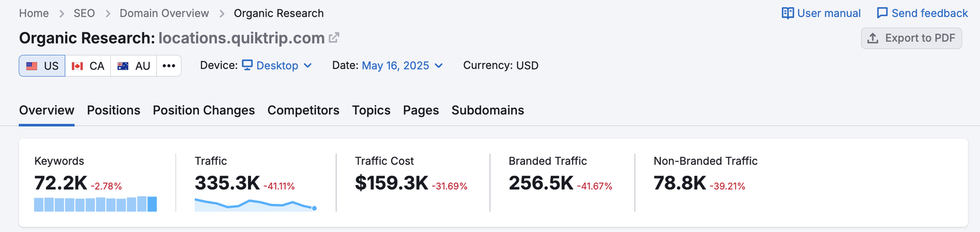980x232 pixels.
Task: Open the Competitors tab
Action: tap(303, 110)
